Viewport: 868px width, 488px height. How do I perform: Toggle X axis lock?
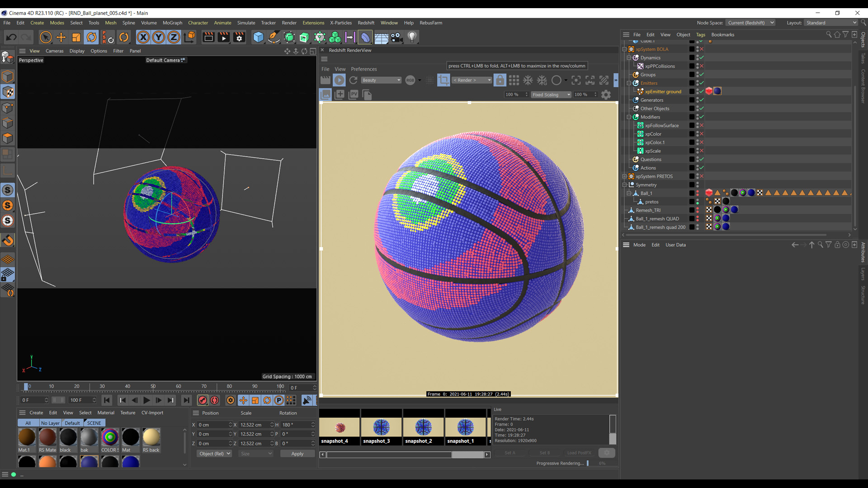pyautogui.click(x=143, y=38)
